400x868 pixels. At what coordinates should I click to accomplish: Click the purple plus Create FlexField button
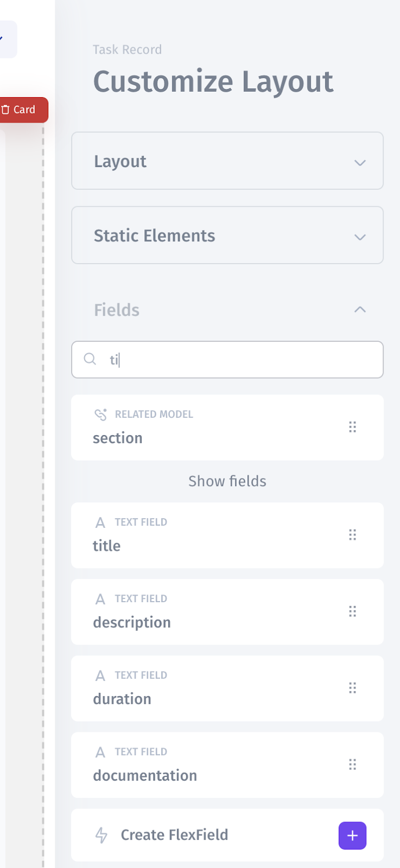(352, 835)
